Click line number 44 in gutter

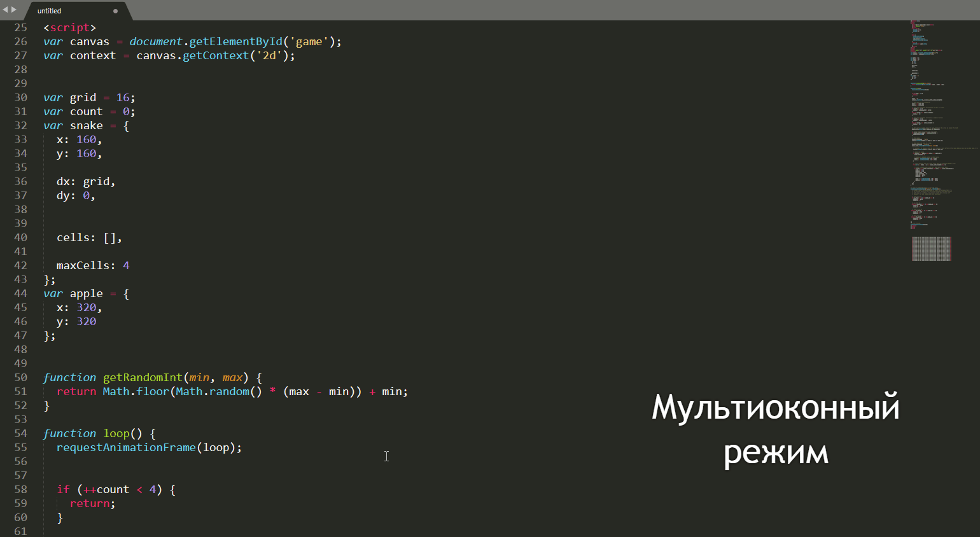point(21,293)
